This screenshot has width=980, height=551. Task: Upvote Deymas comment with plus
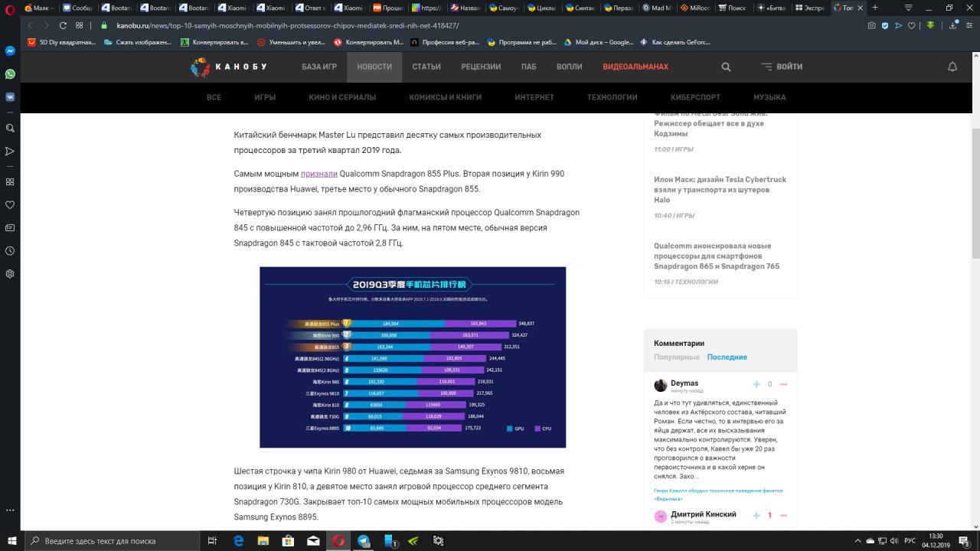(x=756, y=384)
